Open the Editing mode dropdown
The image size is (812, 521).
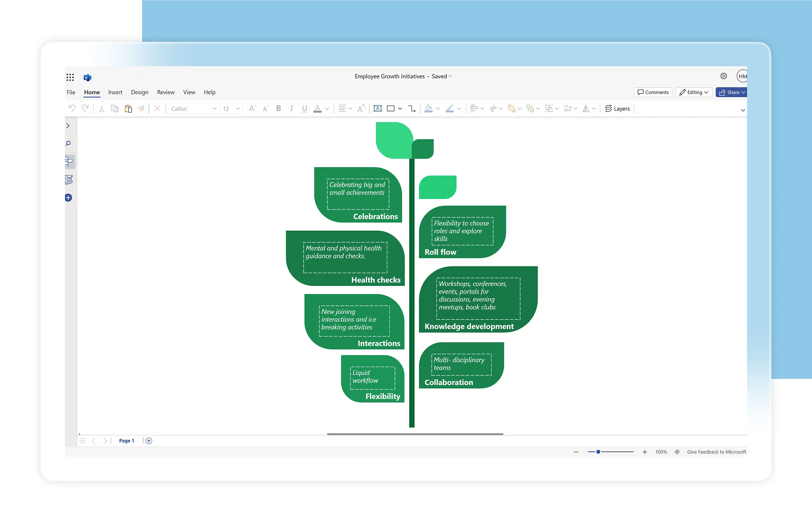point(694,93)
